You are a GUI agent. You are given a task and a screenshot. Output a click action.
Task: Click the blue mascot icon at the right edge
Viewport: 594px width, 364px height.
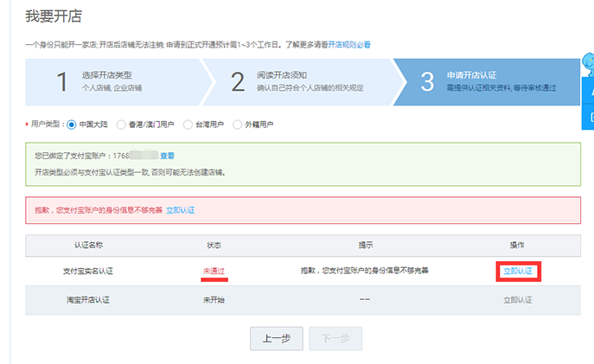click(x=588, y=64)
